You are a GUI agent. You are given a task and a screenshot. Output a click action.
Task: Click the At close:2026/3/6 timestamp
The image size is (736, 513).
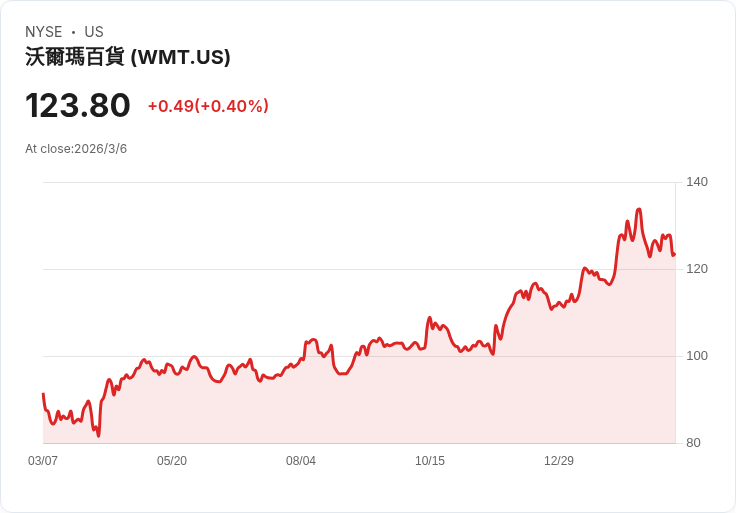click(x=76, y=149)
